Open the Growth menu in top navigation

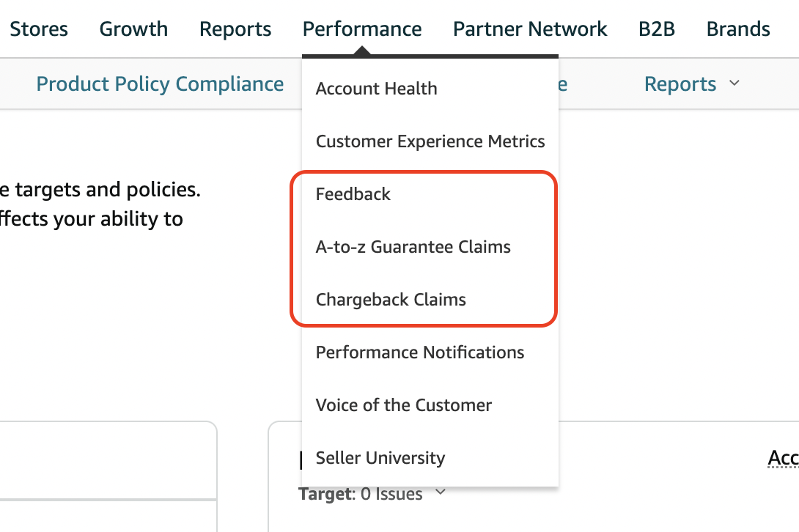pyautogui.click(x=133, y=29)
